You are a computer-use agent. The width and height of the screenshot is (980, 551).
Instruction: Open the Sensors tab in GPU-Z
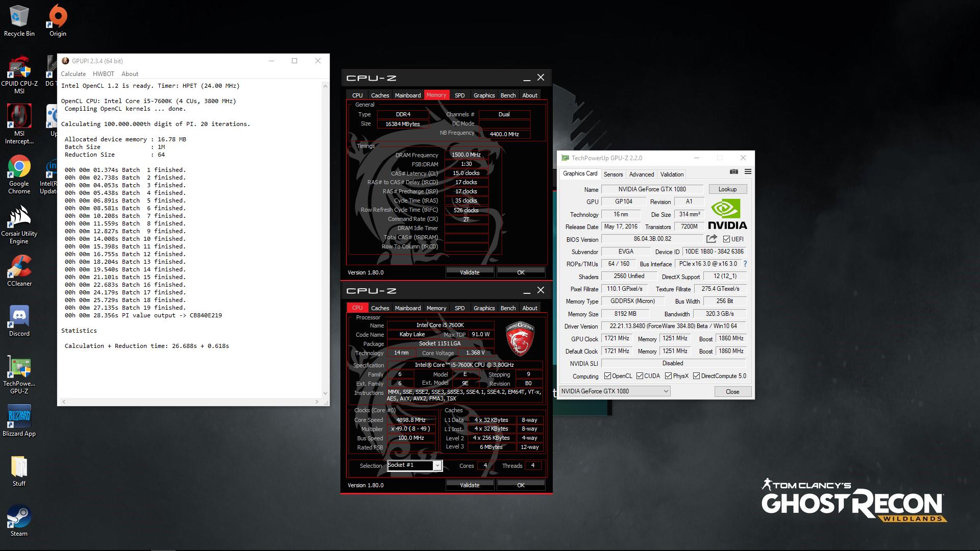(x=613, y=174)
